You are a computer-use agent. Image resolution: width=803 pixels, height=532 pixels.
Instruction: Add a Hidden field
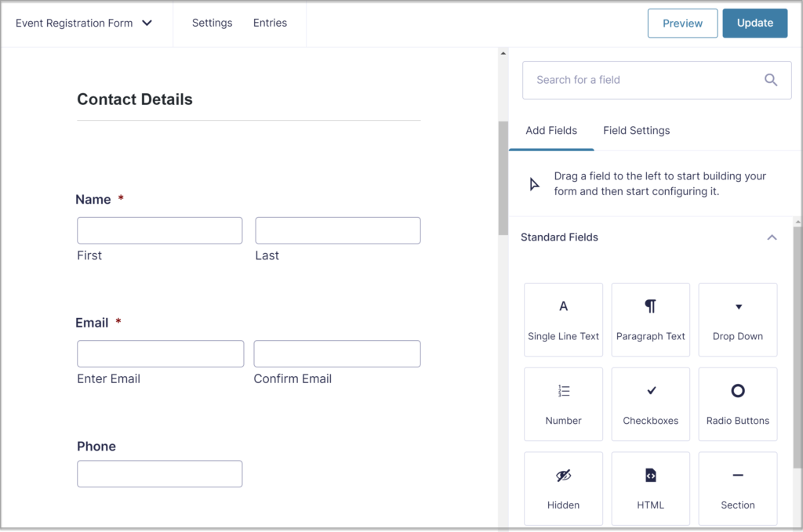[563, 487]
